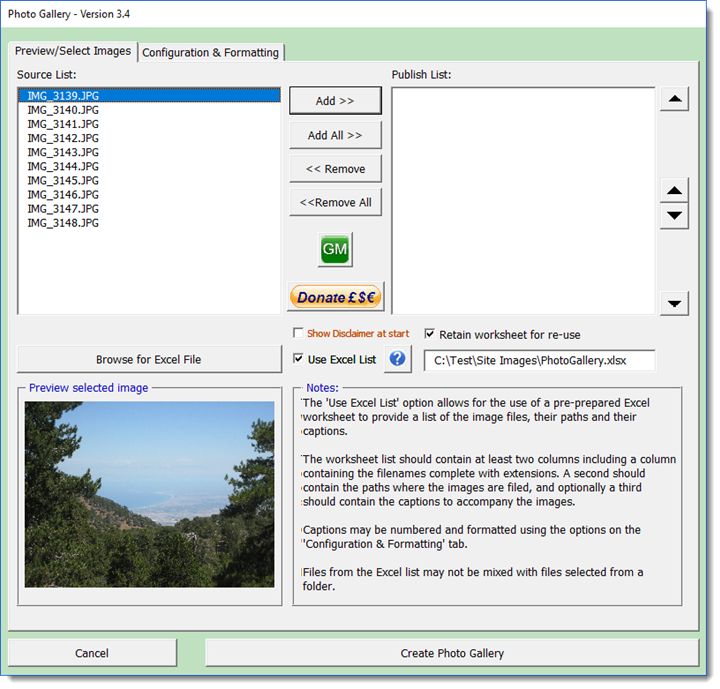The width and height of the screenshot is (720, 689).
Task: Click Browse for Excel File
Action: (x=149, y=360)
